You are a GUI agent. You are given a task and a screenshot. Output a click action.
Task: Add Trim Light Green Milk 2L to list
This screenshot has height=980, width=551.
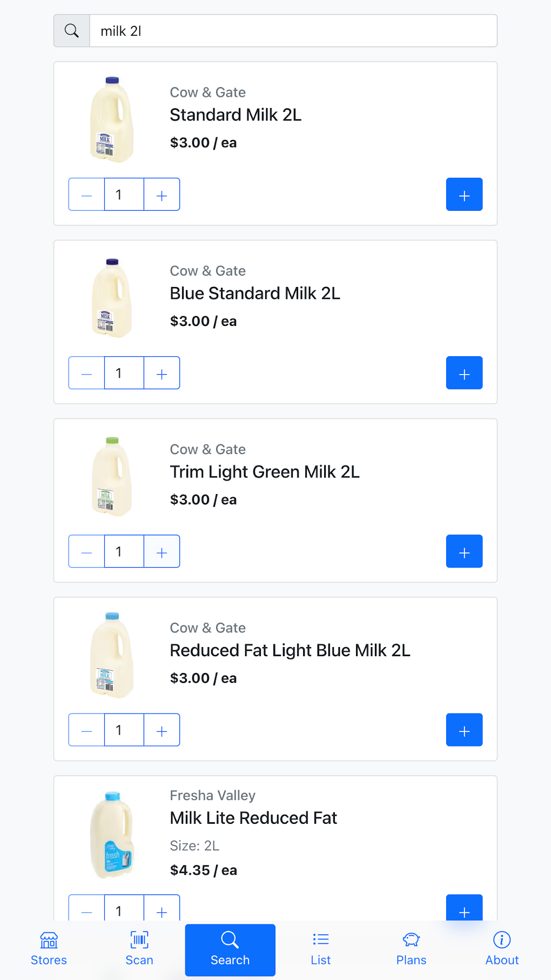point(464,551)
